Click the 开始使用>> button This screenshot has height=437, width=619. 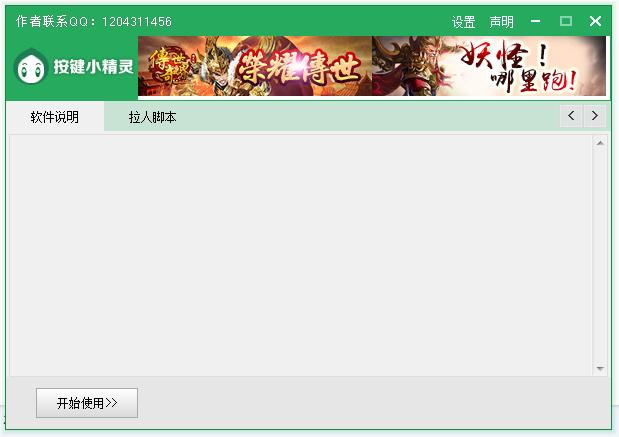tap(87, 403)
